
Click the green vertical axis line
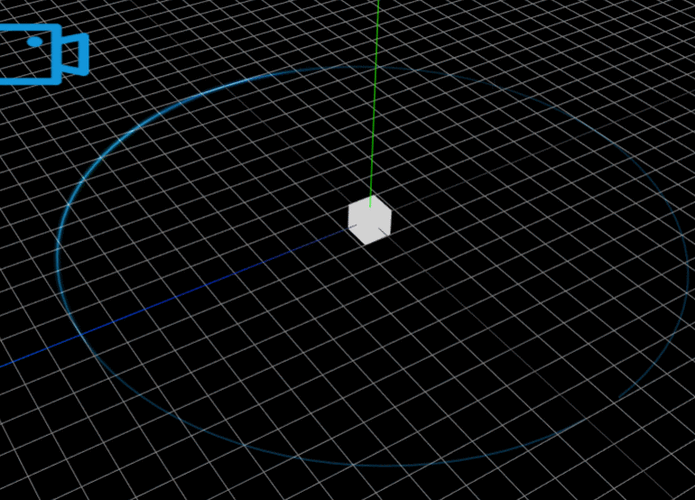click(x=375, y=102)
